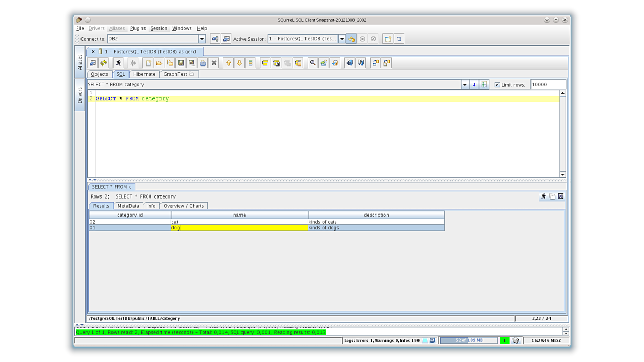Click the Find/search magnifier icon in SQL toolbar
Screen dimensions: 644x362
(312, 62)
